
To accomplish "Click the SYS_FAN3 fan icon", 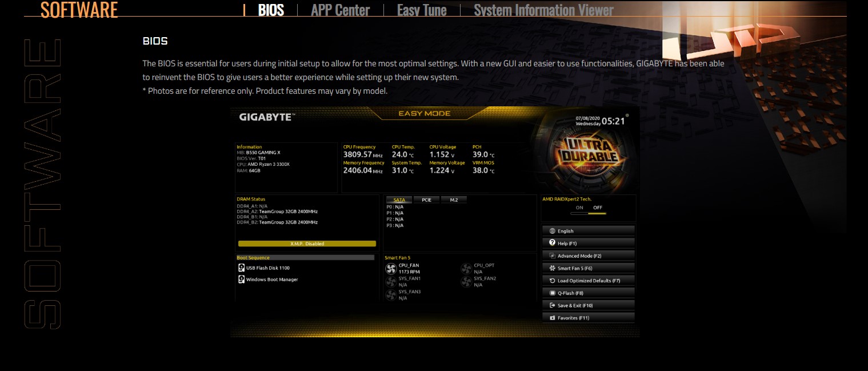I will (391, 295).
